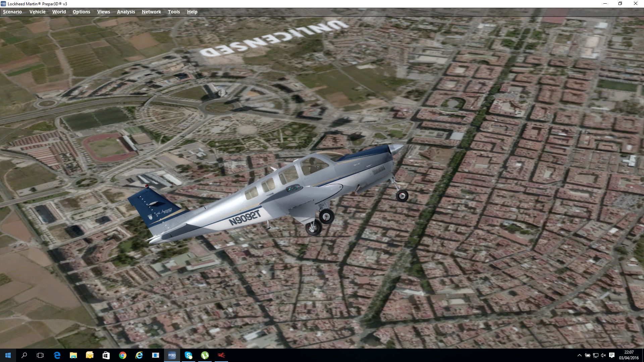Close the Prepar3D window

636,4
